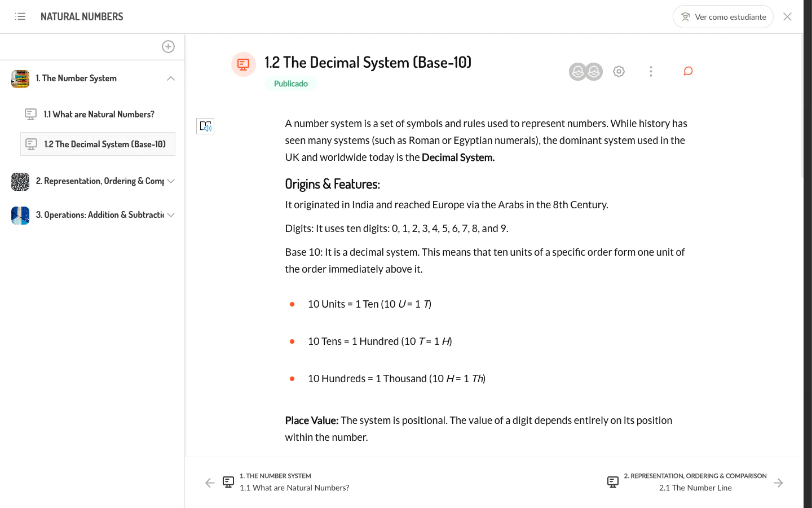Go to previous: 1.1 What are Natural Numbers?
This screenshot has width=812, height=508.
294,488
